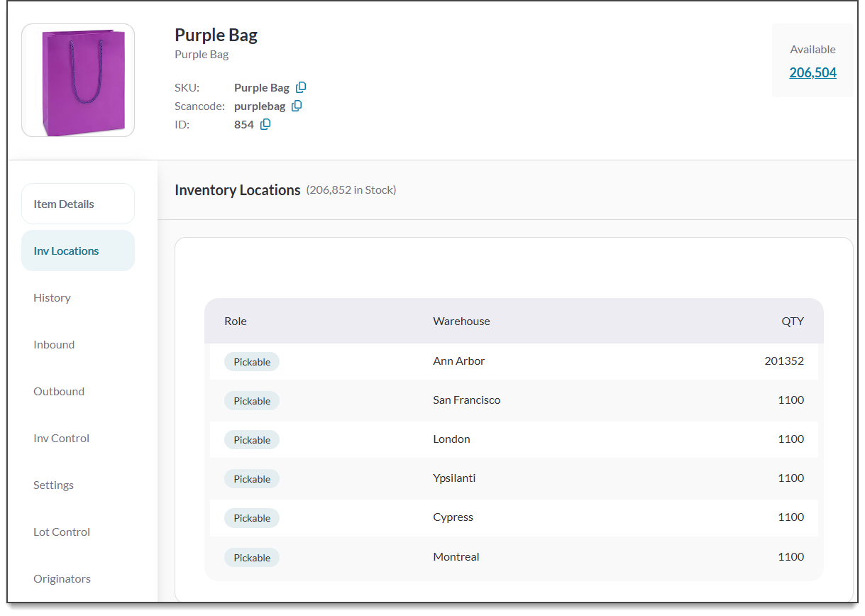Go to the Inbound section

tap(54, 344)
